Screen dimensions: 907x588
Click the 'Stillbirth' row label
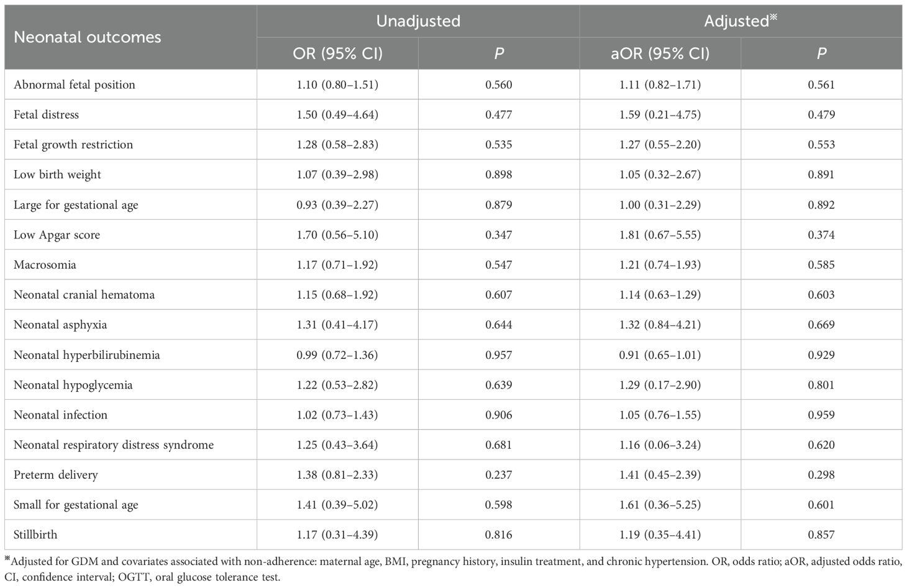click(x=35, y=535)
